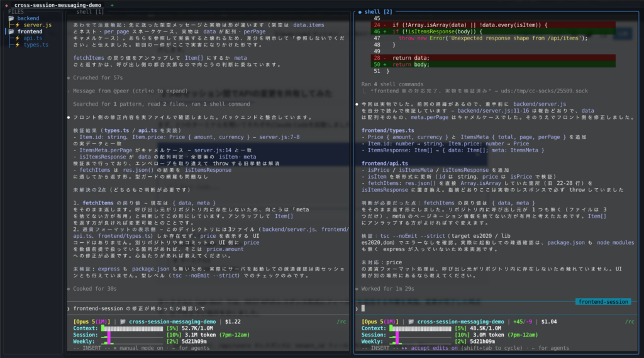The width and height of the screenshot is (644, 358).
Task: Click the frontend/types.ts heading in shell 2
Action: coord(387,130)
